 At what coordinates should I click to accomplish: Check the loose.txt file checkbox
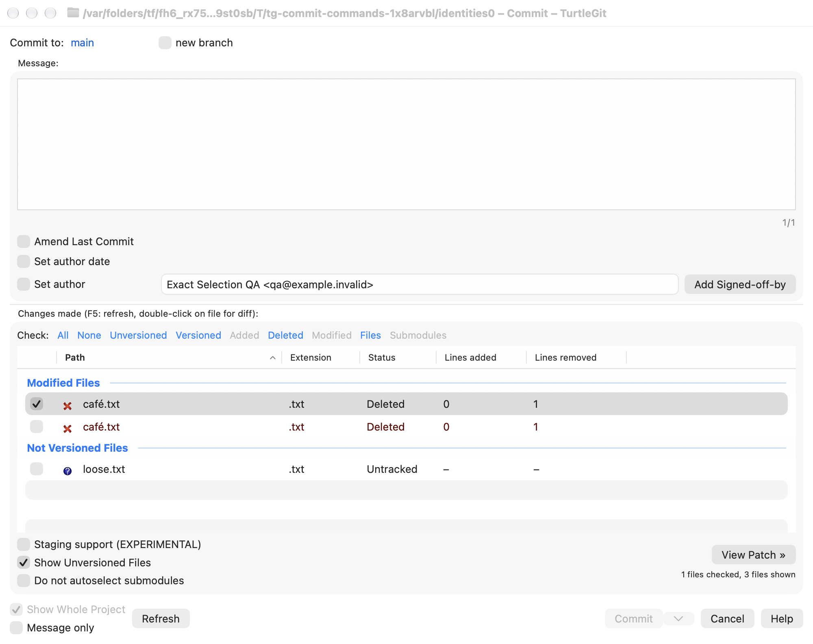(x=37, y=469)
